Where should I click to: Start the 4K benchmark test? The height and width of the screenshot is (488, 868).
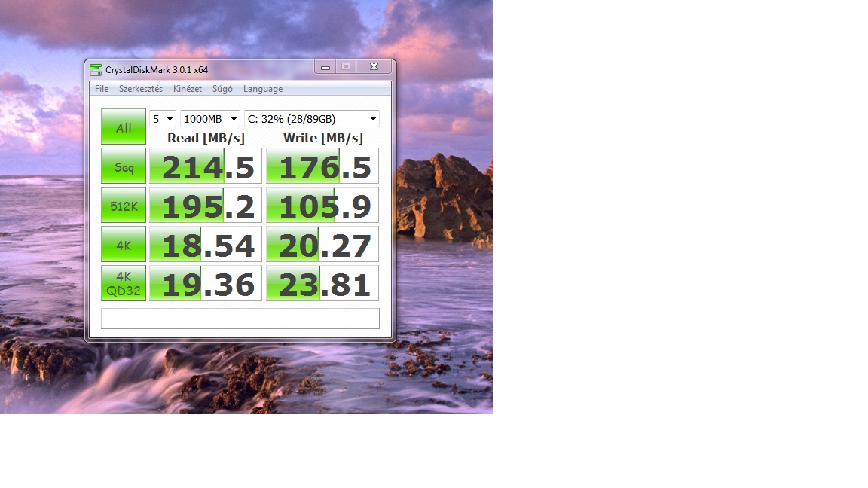pos(124,245)
